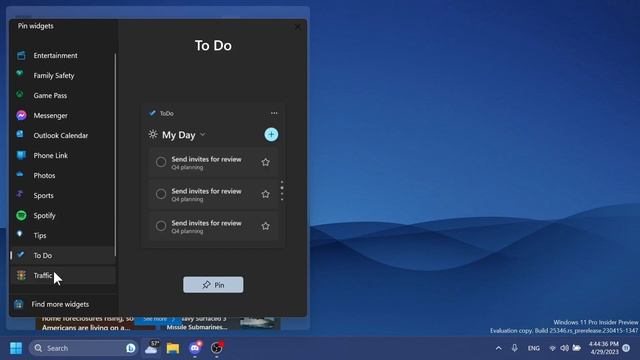Screen dimensions: 640x360
Task: Star the first Send invites task
Action: pyautogui.click(x=265, y=162)
